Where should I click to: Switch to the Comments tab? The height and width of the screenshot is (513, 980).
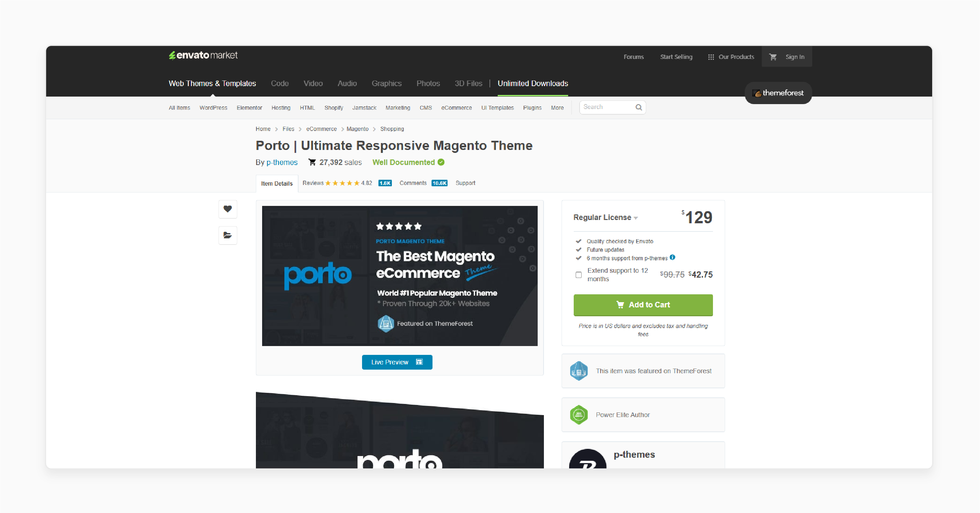(x=413, y=183)
